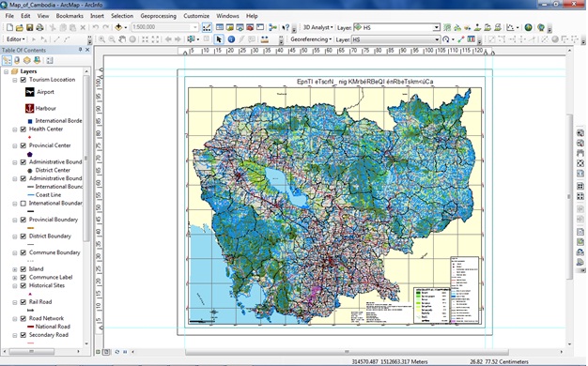Open the Editor dropdown menu
The height and width of the screenshot is (366, 588).
16,39
